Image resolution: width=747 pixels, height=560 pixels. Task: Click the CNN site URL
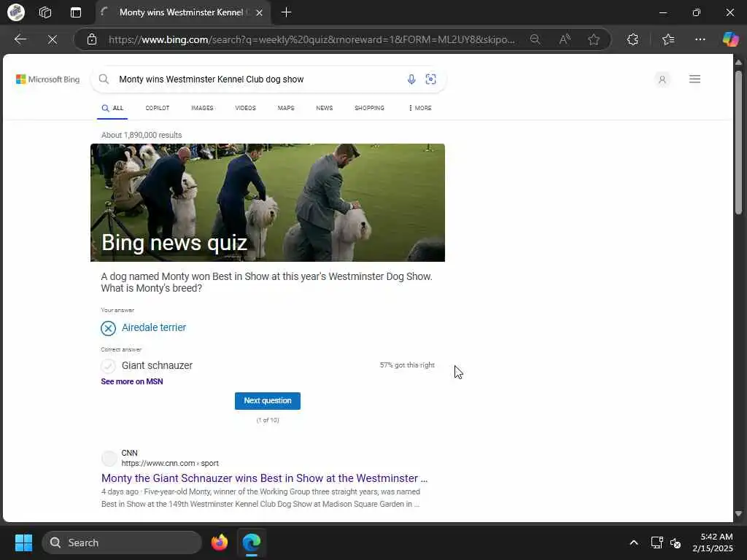170,463
